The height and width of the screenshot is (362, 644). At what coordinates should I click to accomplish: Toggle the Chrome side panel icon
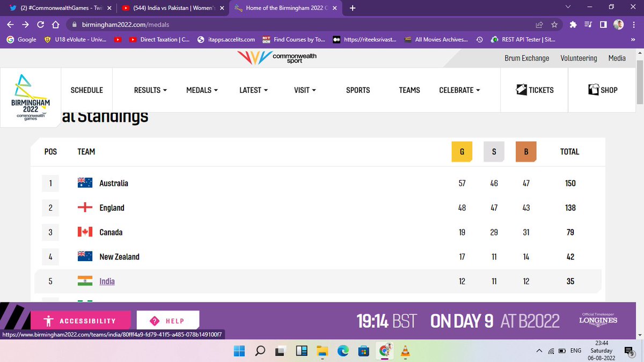603,25
